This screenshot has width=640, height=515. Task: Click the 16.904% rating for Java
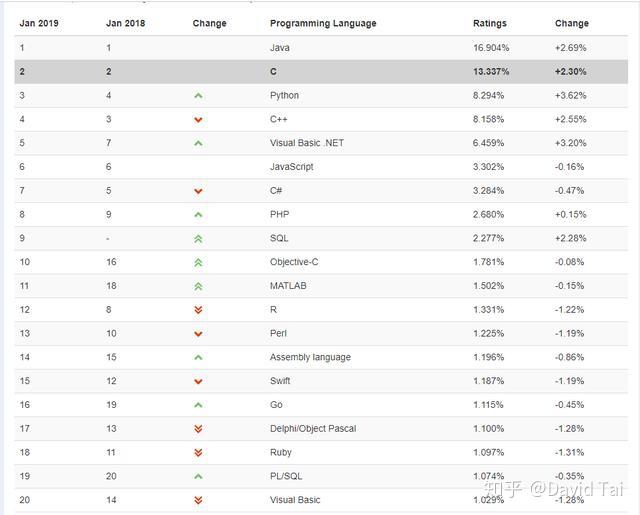tap(490, 47)
